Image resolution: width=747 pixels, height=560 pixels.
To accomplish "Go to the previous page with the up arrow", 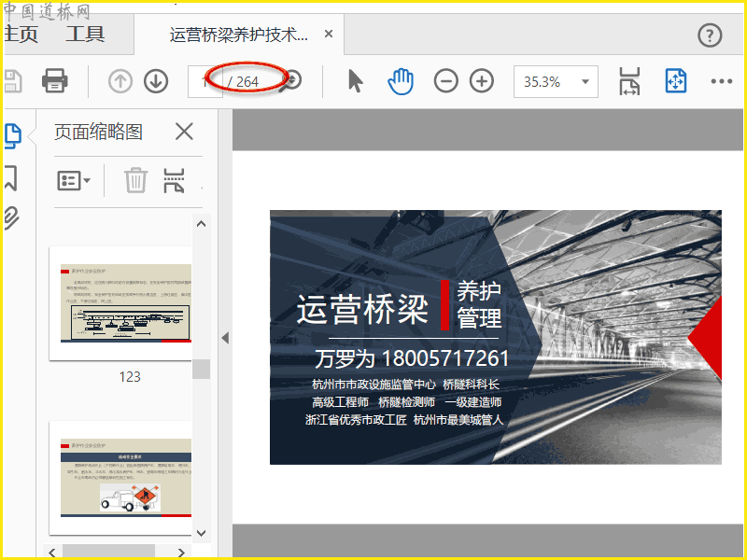I will click(120, 81).
